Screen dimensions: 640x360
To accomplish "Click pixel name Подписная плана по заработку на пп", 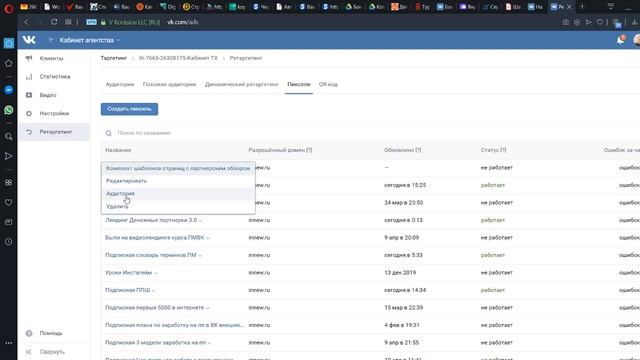I will pos(174,325).
